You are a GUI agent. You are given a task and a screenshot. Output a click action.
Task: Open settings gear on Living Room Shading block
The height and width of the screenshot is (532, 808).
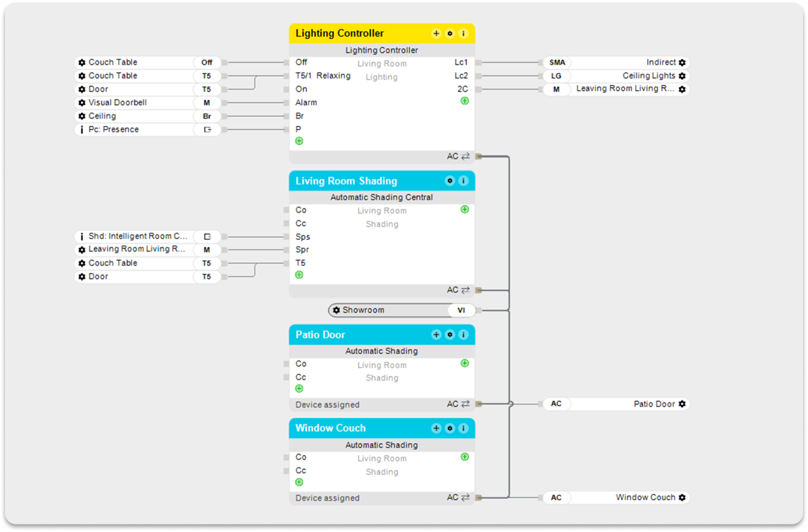click(450, 181)
